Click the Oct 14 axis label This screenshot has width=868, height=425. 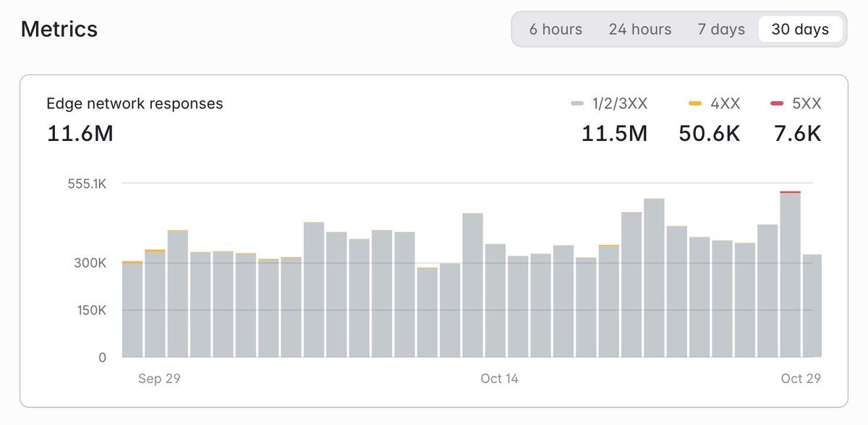pos(499,378)
